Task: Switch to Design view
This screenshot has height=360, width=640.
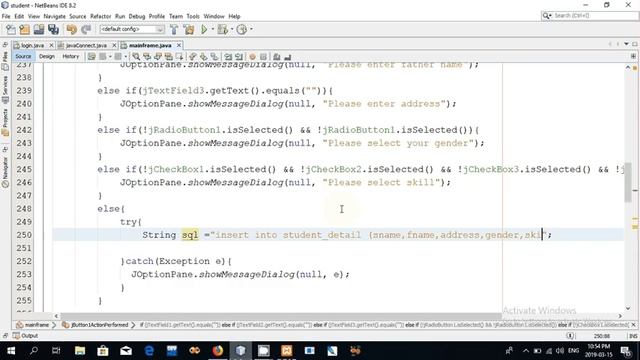Action: (47, 56)
